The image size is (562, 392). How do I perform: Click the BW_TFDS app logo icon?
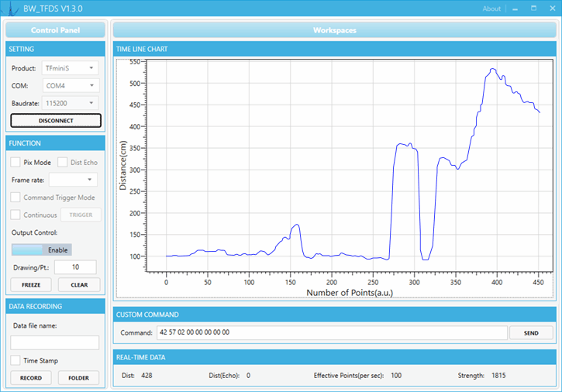point(12,9)
